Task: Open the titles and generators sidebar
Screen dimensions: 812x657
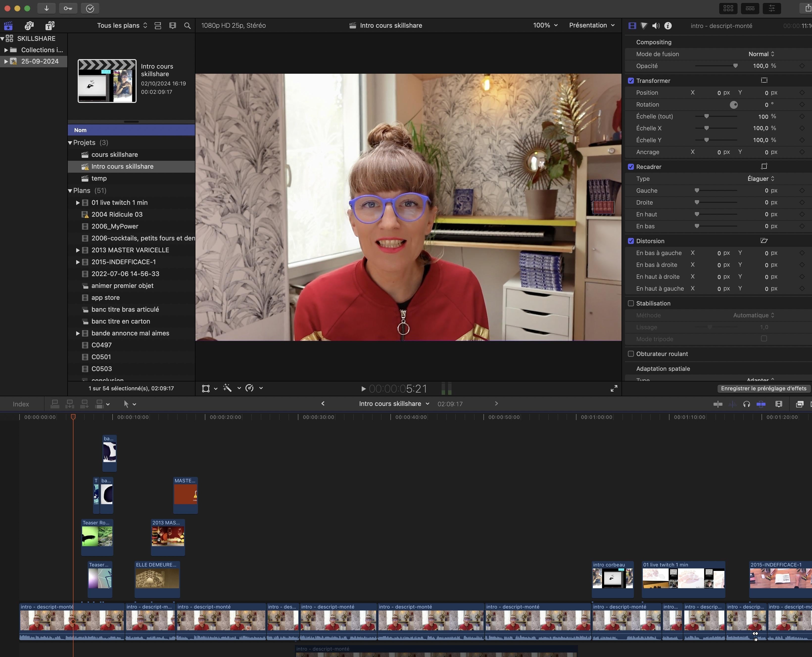Action: click(50, 26)
